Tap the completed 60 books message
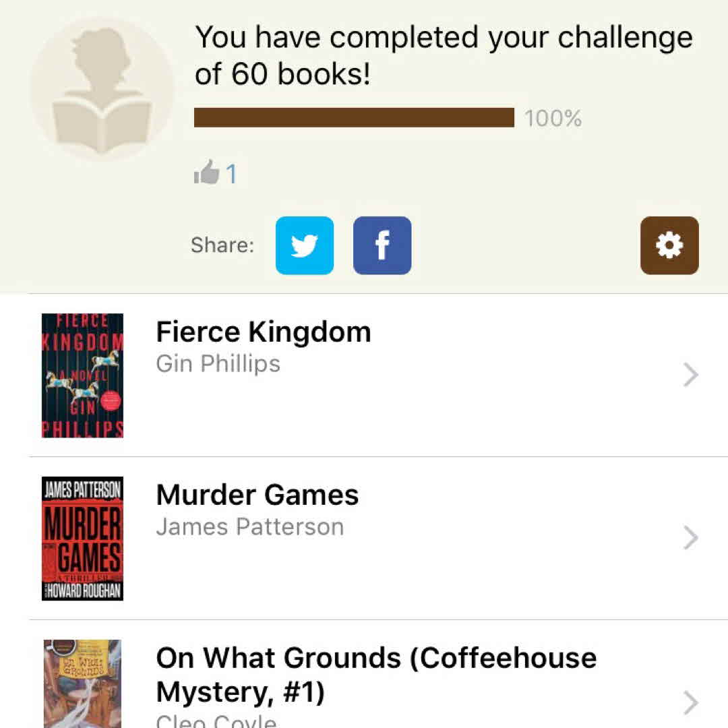The width and height of the screenshot is (728, 728). coord(444,55)
